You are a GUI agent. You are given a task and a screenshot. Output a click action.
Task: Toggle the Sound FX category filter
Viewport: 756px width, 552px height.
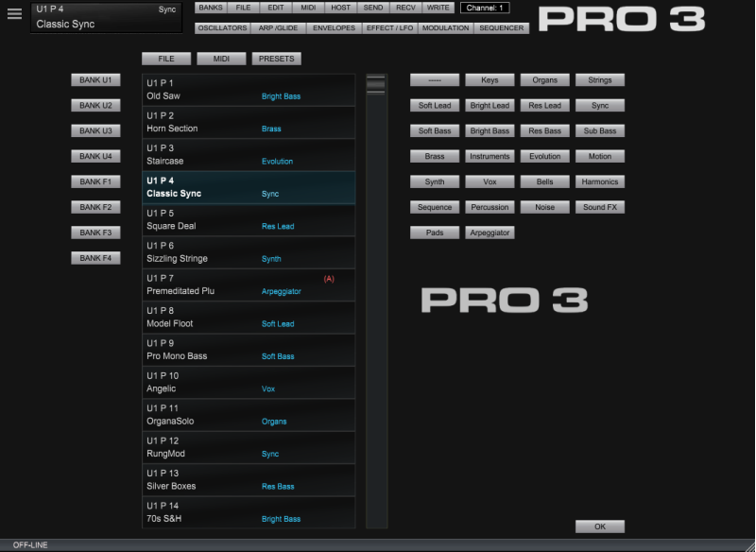(598, 206)
